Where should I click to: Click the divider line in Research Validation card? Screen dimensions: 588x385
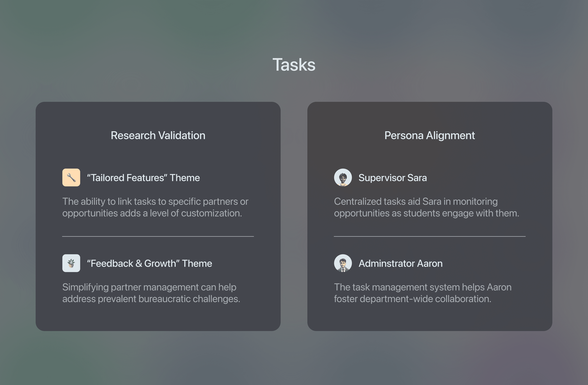pyautogui.click(x=158, y=236)
